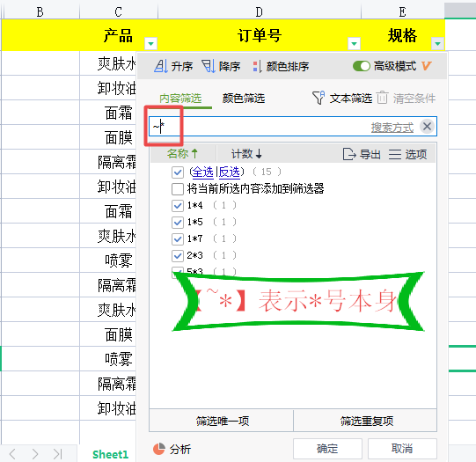Screen dimensions: 476x462
Task: Export list using 导出 icon
Action: (348, 154)
